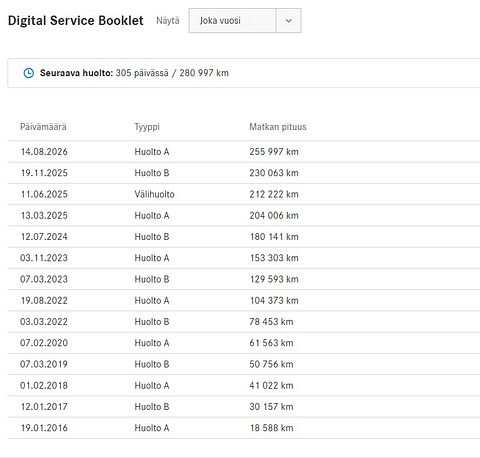Select the date 07.03.2023

coord(44,279)
